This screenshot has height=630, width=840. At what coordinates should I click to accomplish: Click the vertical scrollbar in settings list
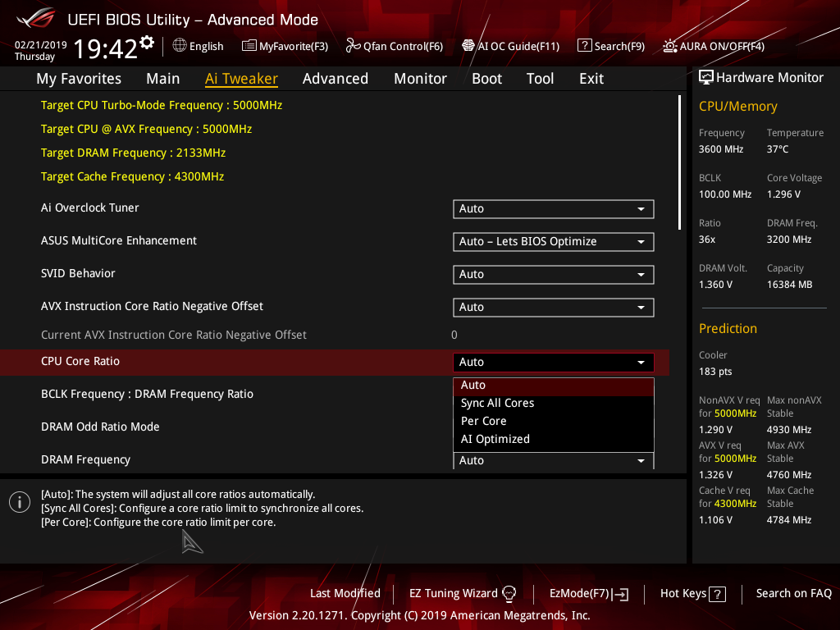point(679,162)
